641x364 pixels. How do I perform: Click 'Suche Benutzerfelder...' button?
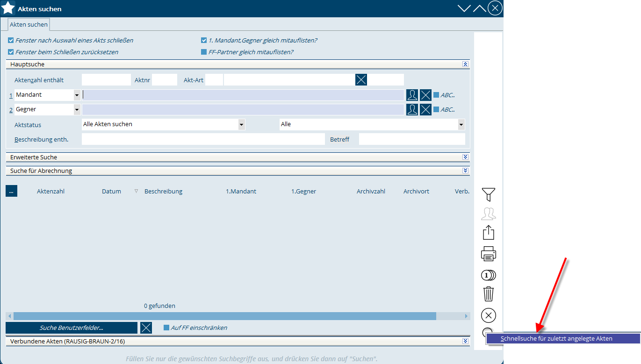coord(72,328)
